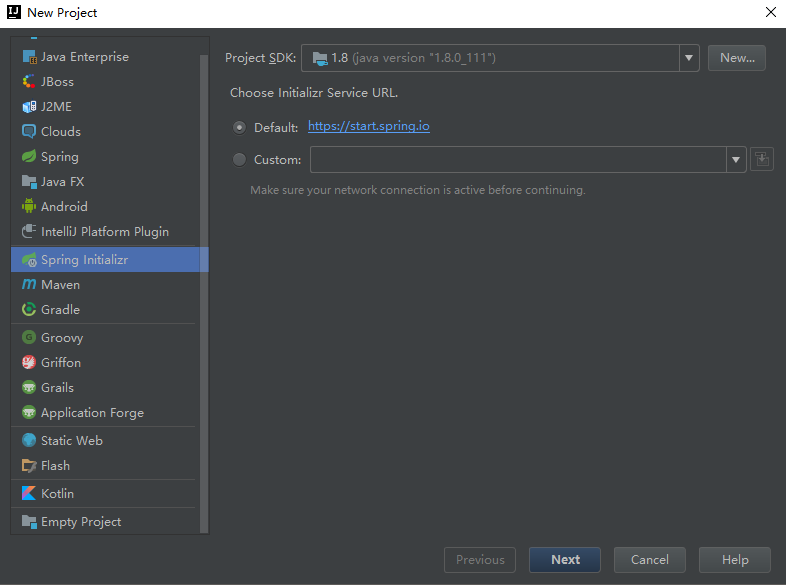Select the Custom service URL radio button
The image size is (786, 585).
click(x=239, y=159)
